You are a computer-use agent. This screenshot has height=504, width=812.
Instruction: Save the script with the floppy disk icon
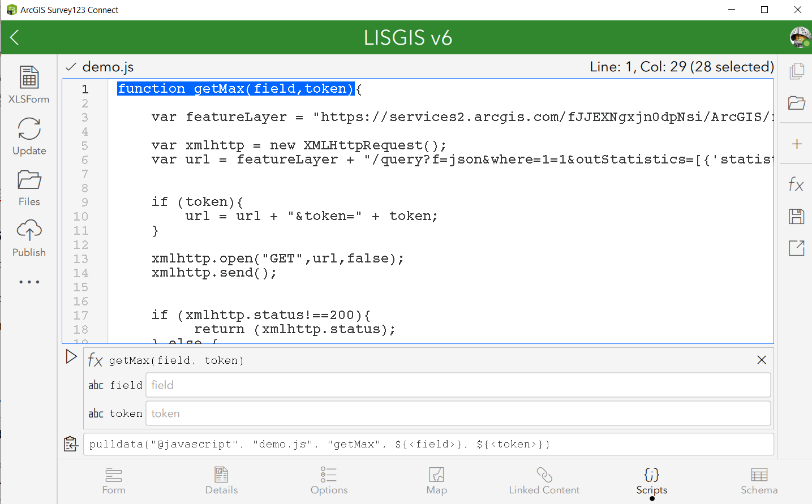(x=797, y=216)
